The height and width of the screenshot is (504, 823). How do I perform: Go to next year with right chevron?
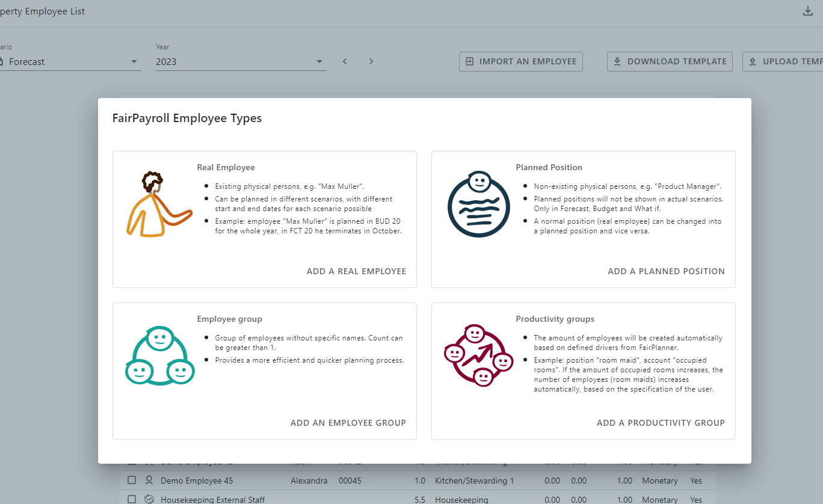[x=371, y=61]
